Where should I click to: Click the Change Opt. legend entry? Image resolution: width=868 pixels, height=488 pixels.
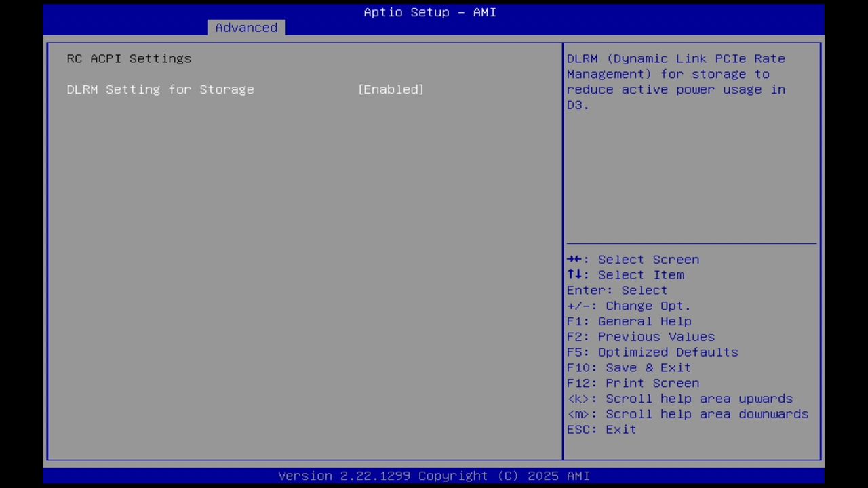pos(629,306)
